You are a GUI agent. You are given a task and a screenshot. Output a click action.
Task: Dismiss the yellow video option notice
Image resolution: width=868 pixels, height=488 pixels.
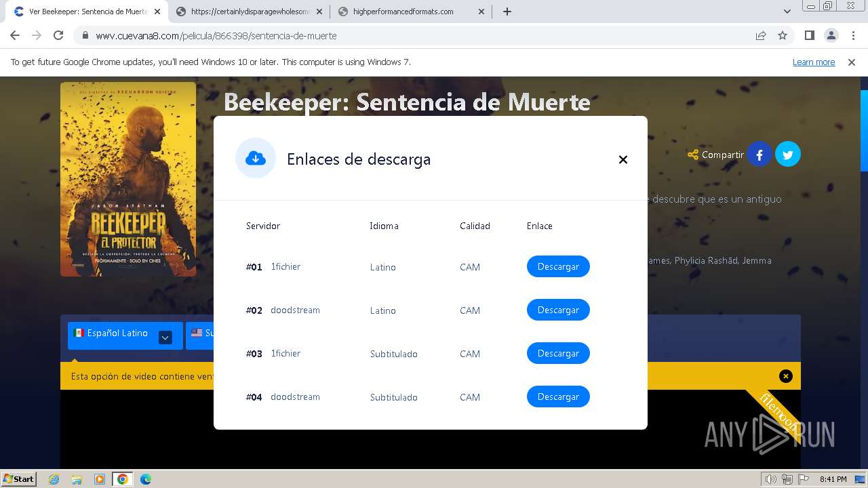[x=785, y=376]
